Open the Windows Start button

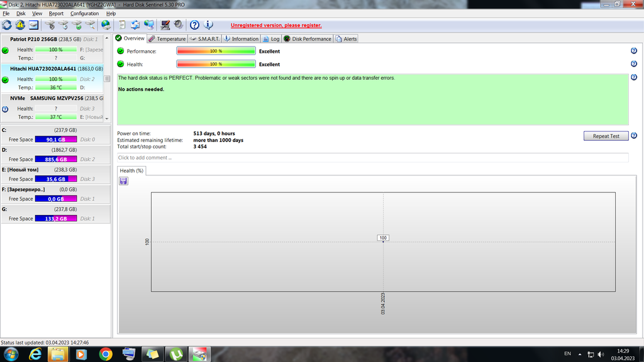tap(11, 354)
